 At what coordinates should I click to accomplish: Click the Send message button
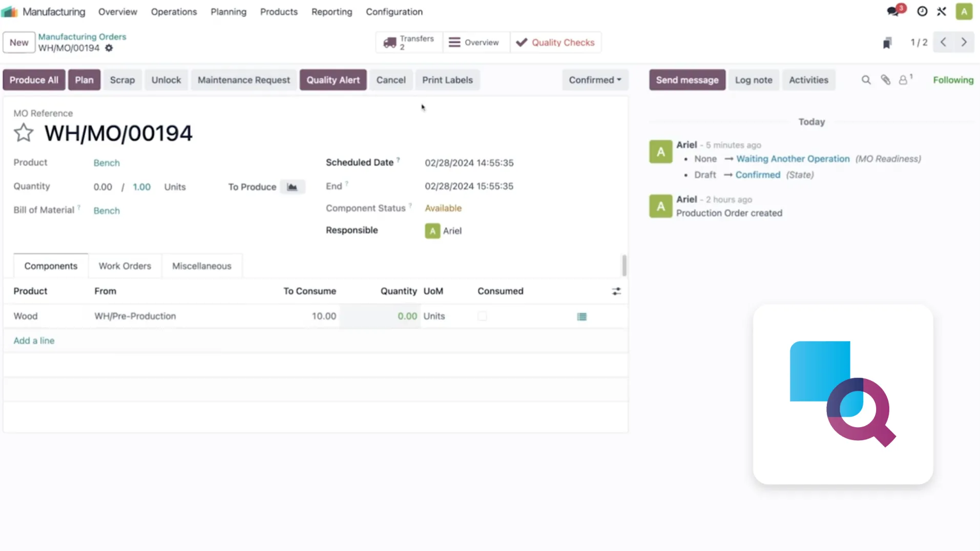click(x=687, y=80)
